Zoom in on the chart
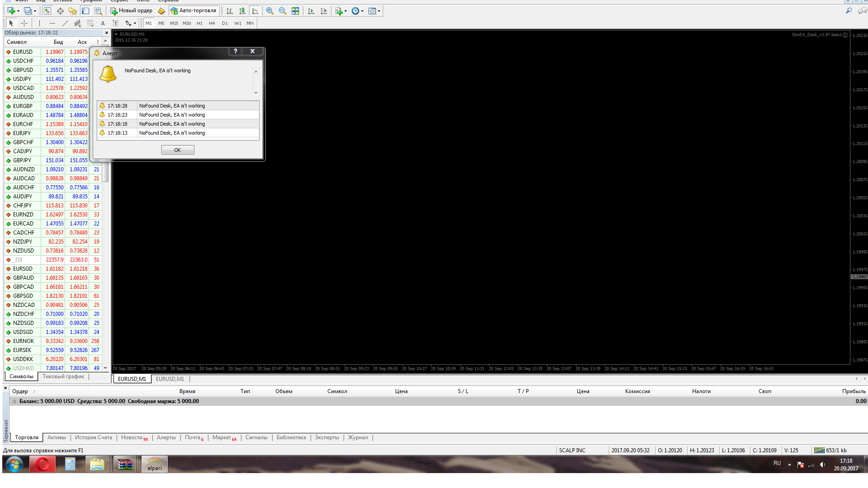 tap(270, 11)
